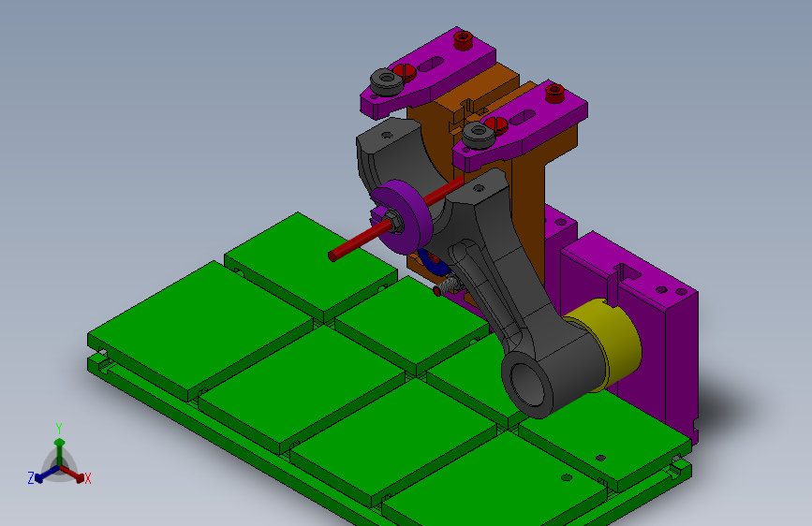Viewport: 812px width, 526px height.
Task: Click the green Y axis of the triad
Action: [x=60, y=451]
